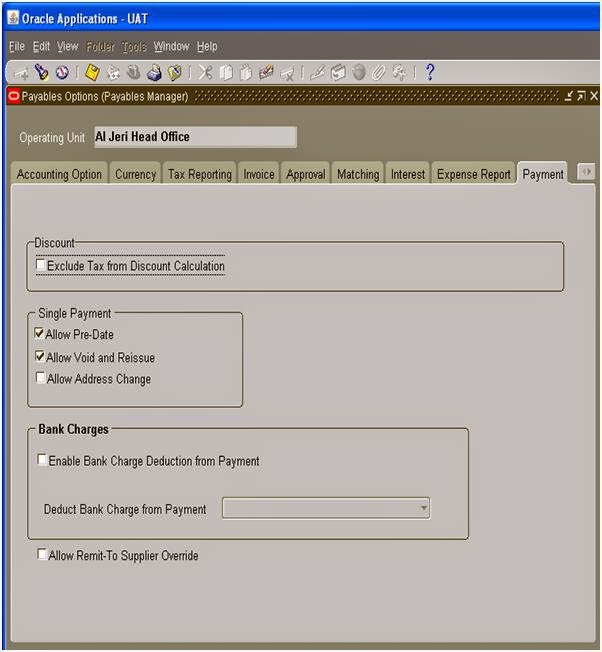Open the Help menu
Screen dimensions: 602x652
click(207, 46)
